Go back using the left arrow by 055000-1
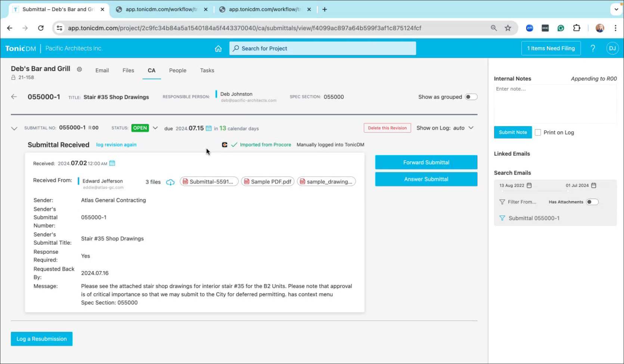The image size is (624, 364). (14, 97)
